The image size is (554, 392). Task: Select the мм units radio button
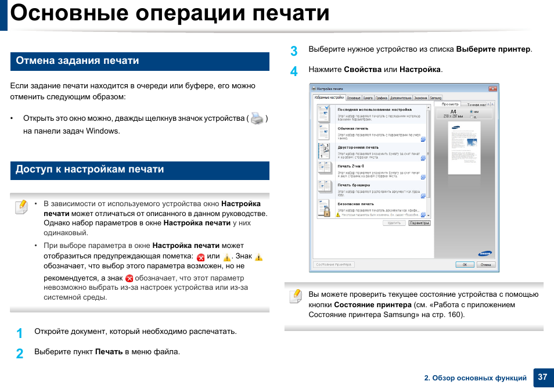pos(472,112)
